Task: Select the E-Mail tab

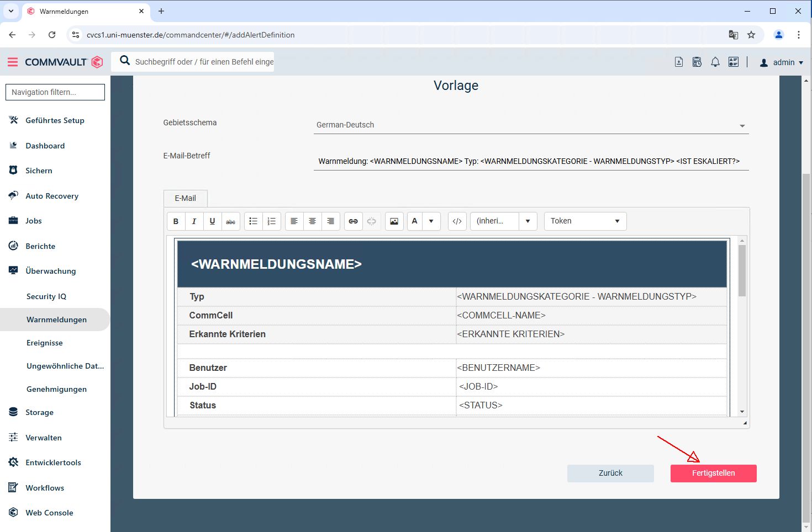Action: 185,198
